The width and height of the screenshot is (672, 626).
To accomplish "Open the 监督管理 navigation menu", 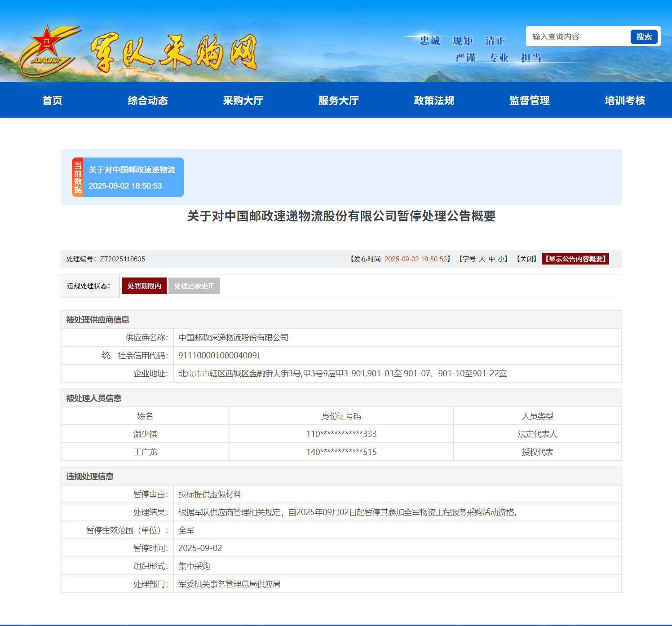I will tap(529, 100).
